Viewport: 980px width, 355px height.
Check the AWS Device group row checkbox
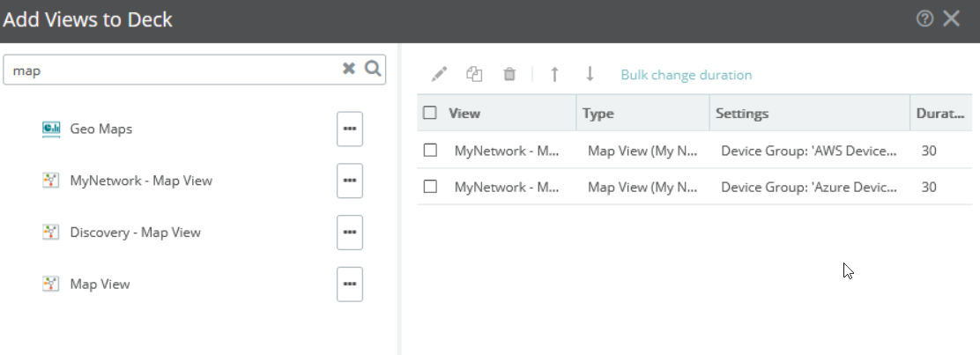(x=429, y=150)
